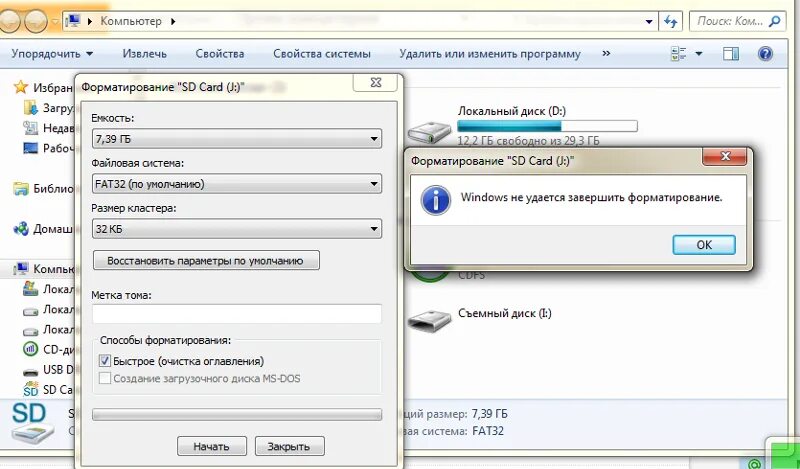Click the computer icon in the address bar
The height and width of the screenshot is (469, 800).
(x=74, y=21)
